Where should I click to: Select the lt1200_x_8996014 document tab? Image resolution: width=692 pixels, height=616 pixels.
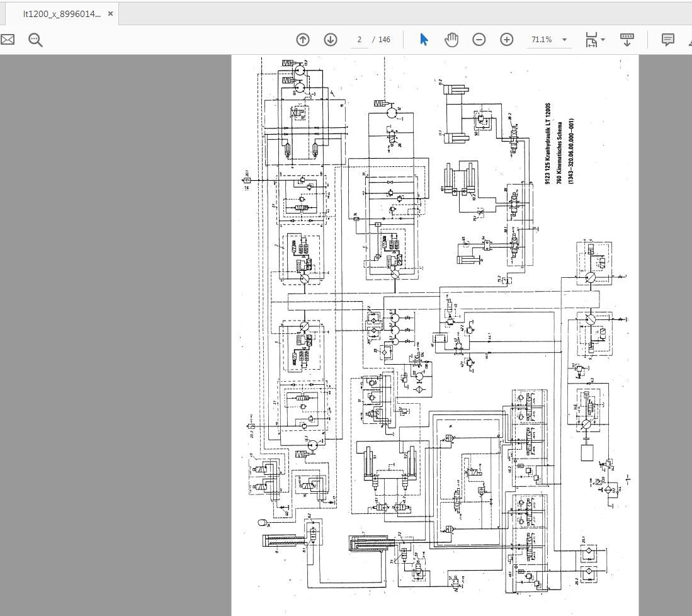61,13
